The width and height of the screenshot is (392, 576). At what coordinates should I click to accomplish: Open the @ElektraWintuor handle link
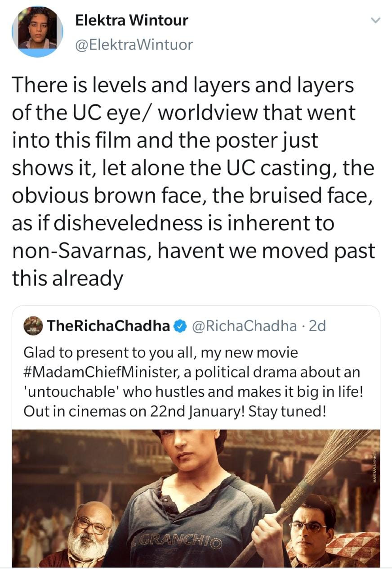[133, 44]
